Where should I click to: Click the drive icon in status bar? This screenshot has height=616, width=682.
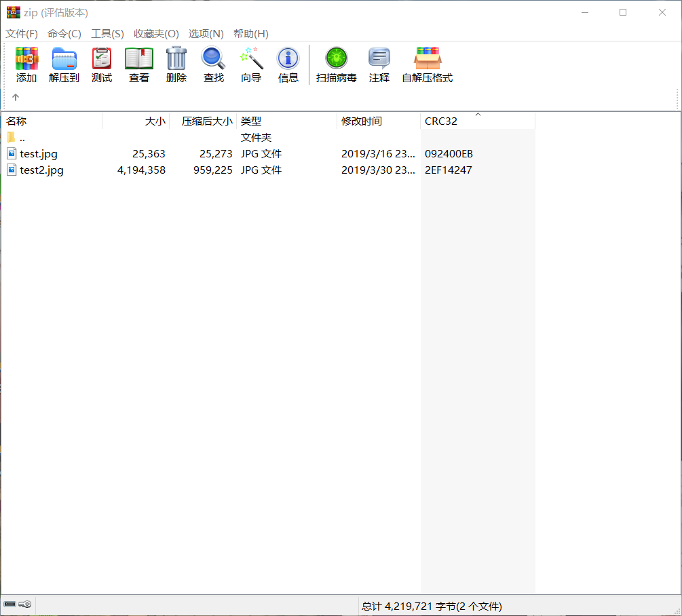click(x=10, y=604)
